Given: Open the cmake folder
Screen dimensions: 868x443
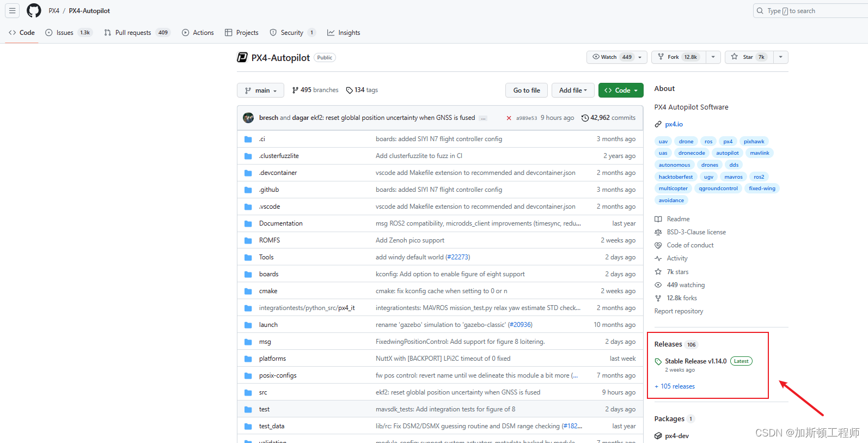Looking at the screenshot, I should (268, 291).
